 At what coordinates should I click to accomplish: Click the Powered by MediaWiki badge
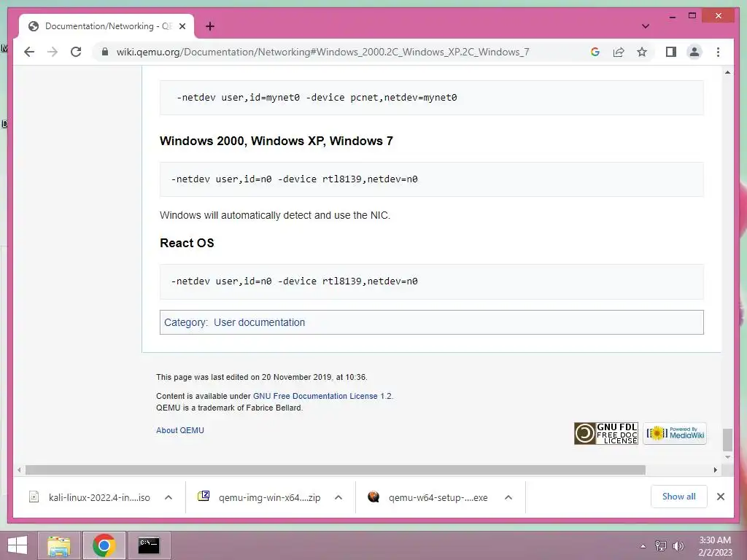[675, 433]
